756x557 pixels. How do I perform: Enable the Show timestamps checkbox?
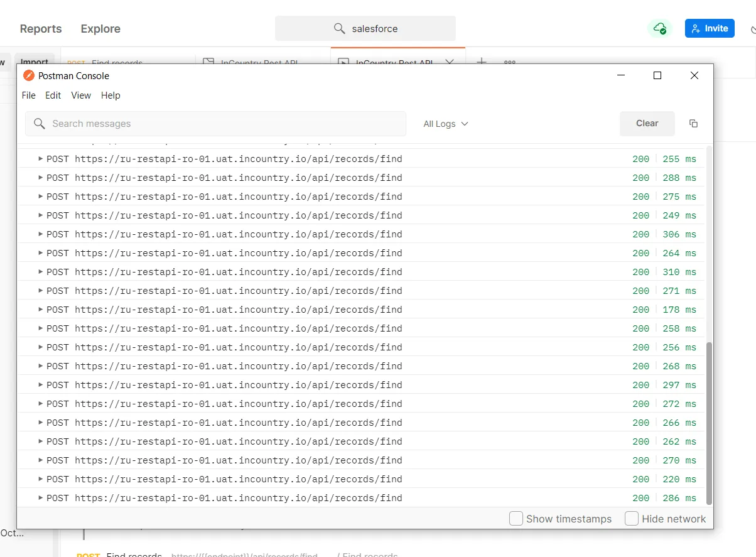pos(516,519)
